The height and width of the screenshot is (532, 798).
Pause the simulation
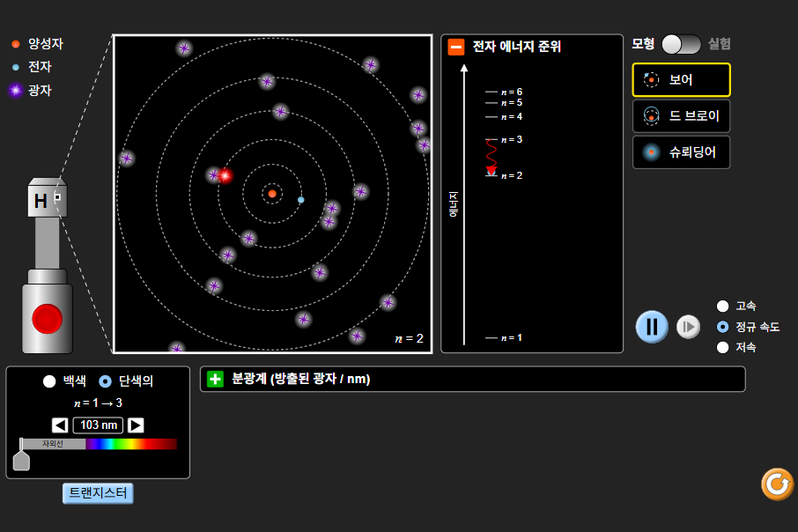[x=652, y=327]
